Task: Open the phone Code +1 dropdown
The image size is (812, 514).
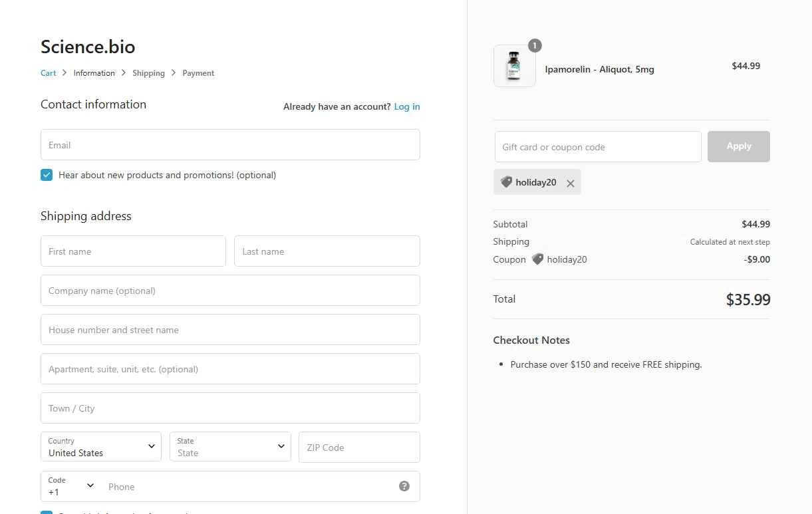Action: click(71, 486)
